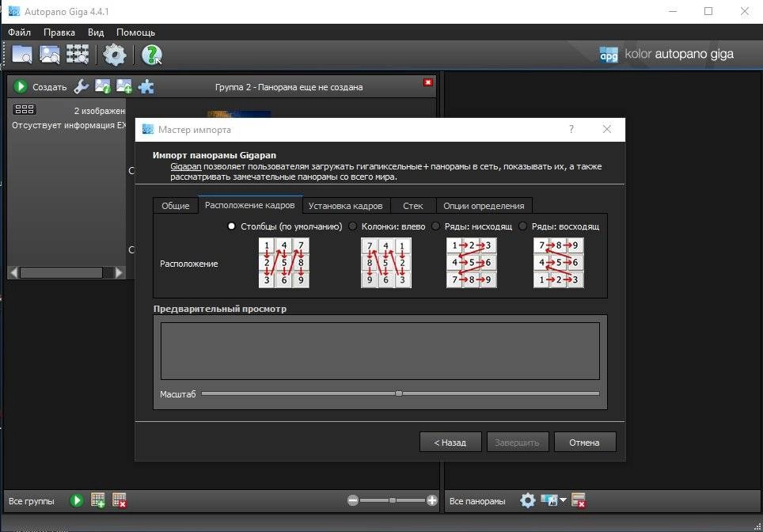The width and height of the screenshot is (763, 532).
Task: Click the Отмена button
Action: (584, 442)
